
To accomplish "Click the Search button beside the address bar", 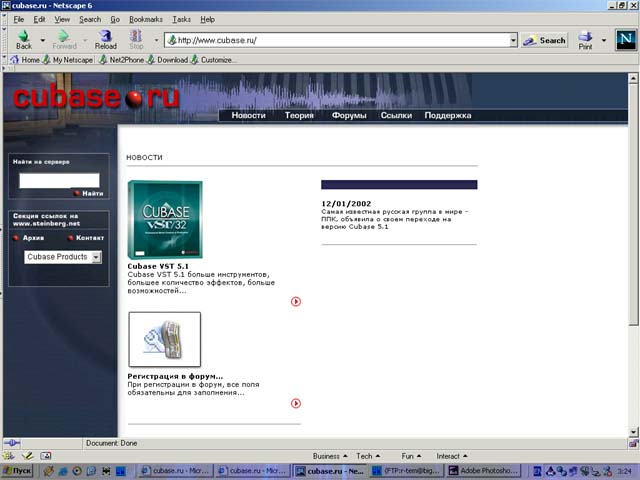I will point(545,41).
